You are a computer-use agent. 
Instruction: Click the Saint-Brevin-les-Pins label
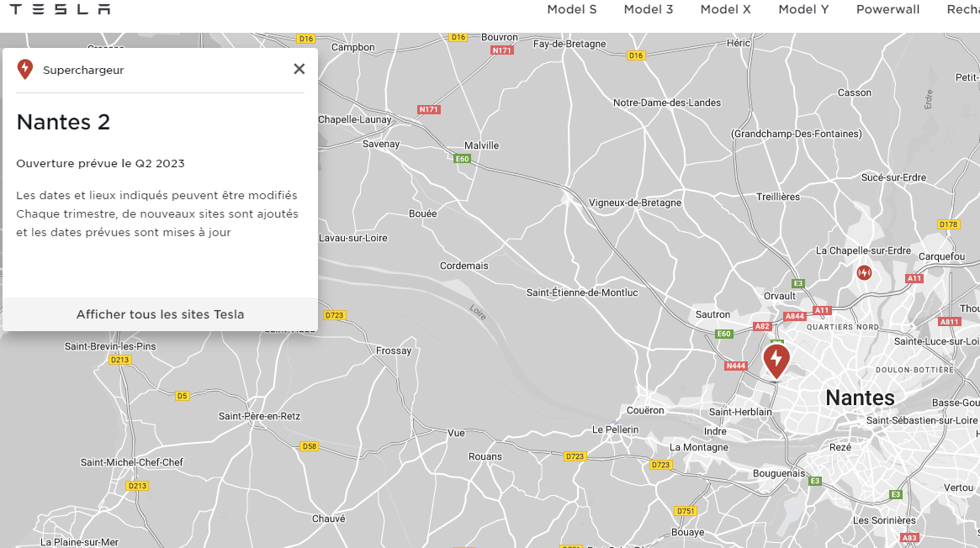click(x=110, y=346)
